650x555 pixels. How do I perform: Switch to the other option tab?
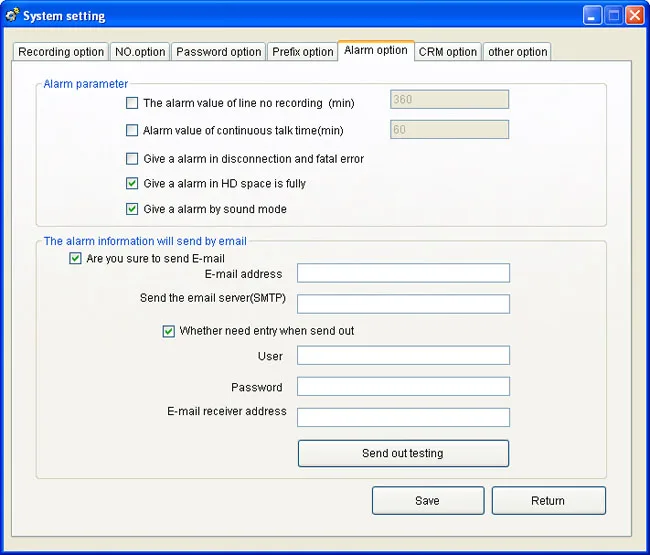coord(517,52)
